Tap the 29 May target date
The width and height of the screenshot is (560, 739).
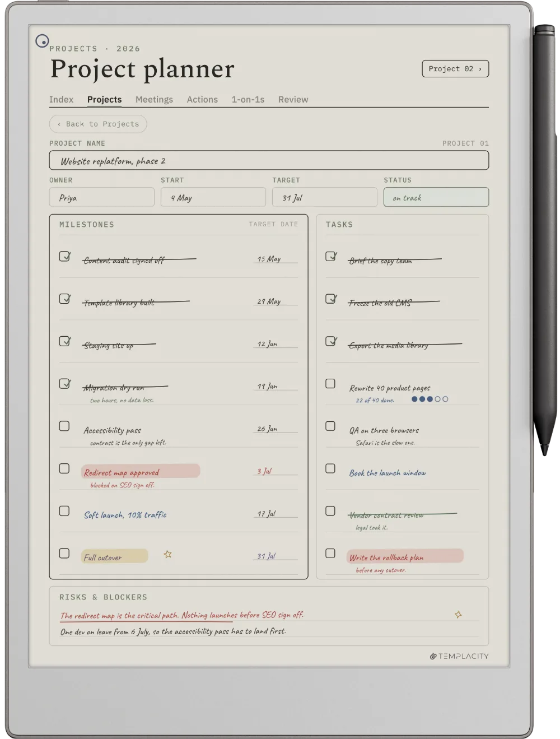point(269,301)
